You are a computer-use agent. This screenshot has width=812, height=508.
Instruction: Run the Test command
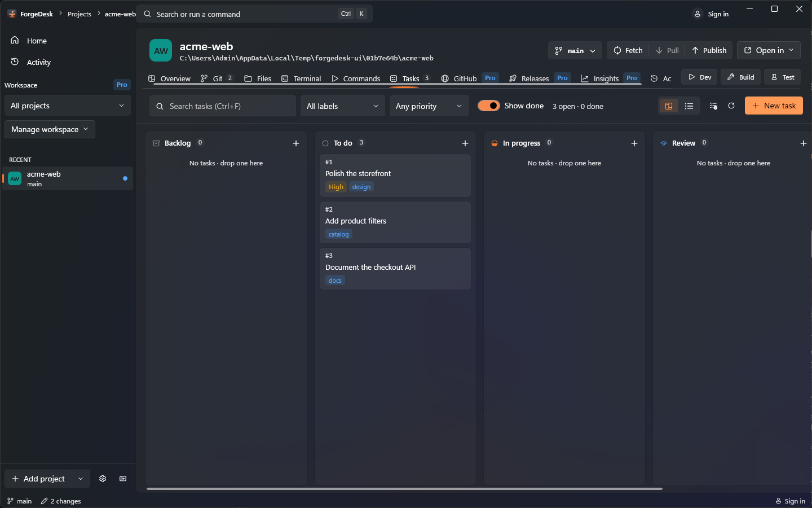[x=783, y=77]
